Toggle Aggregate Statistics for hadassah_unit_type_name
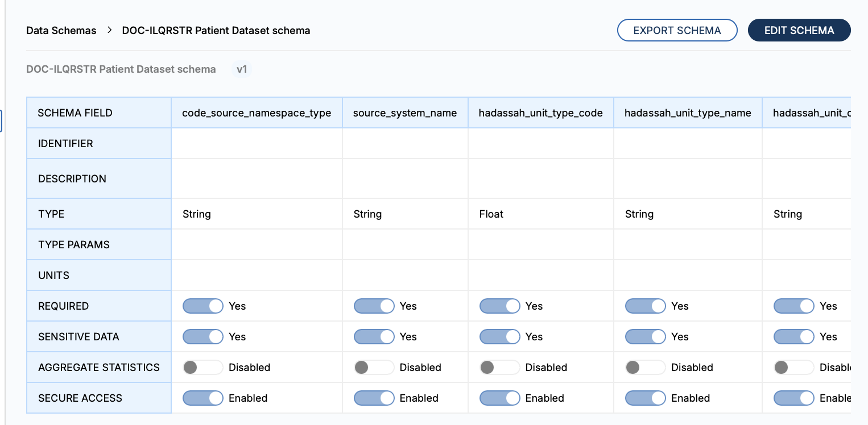Image resolution: width=868 pixels, height=425 pixels. pyautogui.click(x=646, y=368)
